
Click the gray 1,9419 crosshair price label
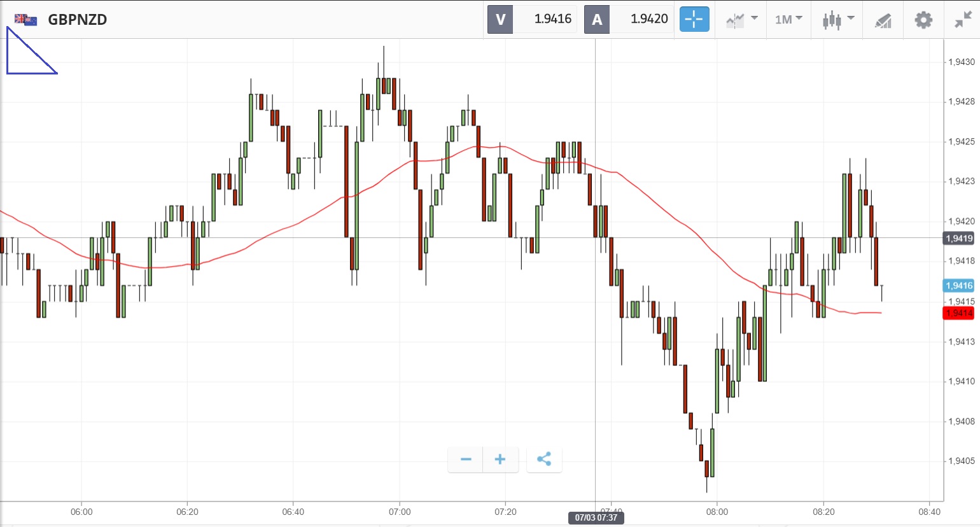[x=959, y=239]
